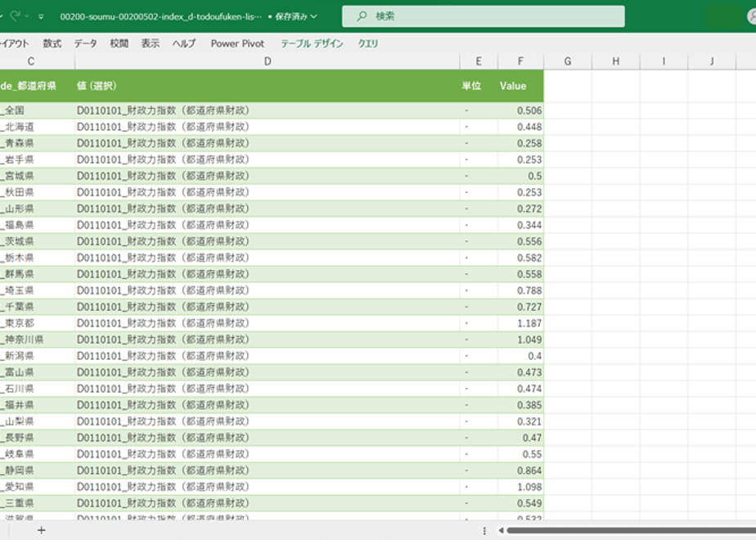Open the 表示 ribbon tab
The height and width of the screenshot is (540, 756).
(151, 43)
